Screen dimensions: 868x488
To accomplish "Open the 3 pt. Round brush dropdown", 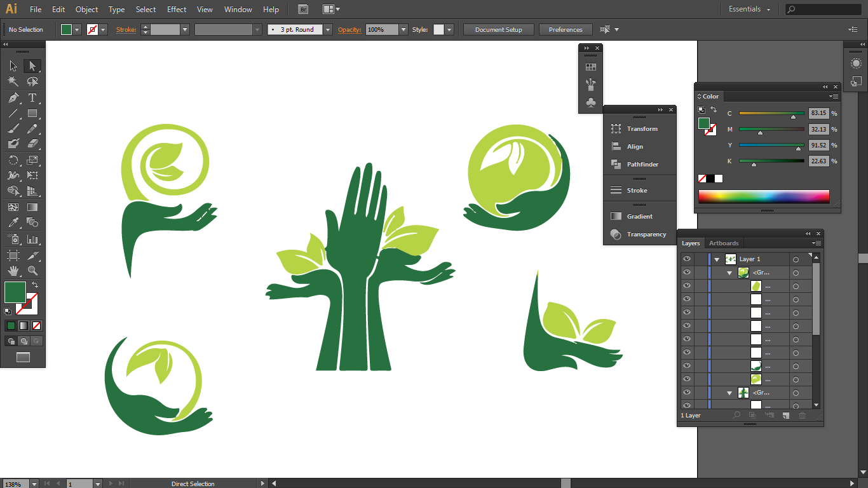I will coord(328,30).
